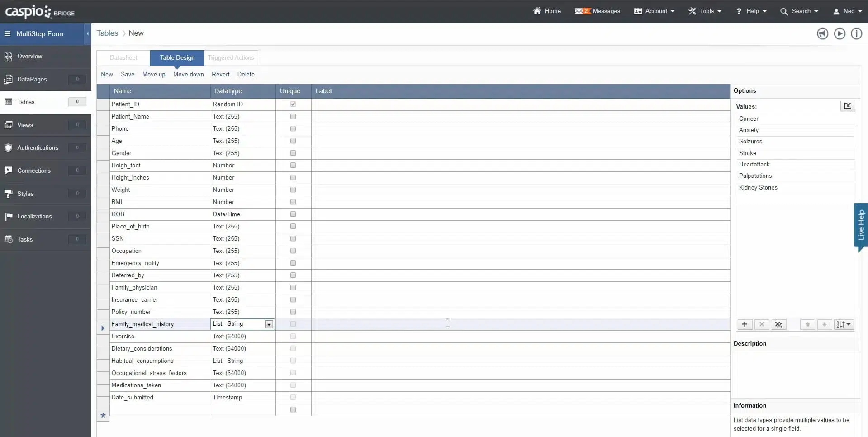Open the Tools dropdown menu

(705, 11)
